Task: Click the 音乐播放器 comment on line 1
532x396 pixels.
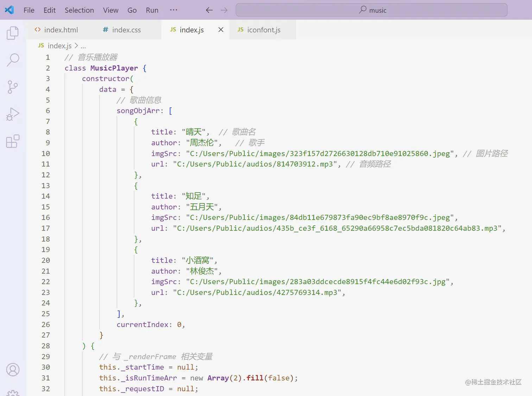Action: click(91, 57)
